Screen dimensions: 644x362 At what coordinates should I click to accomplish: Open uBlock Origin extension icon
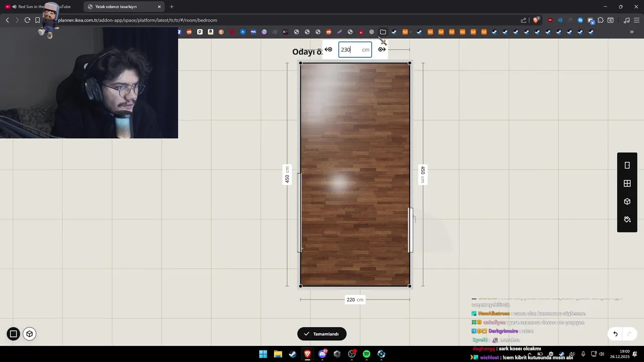(550, 20)
